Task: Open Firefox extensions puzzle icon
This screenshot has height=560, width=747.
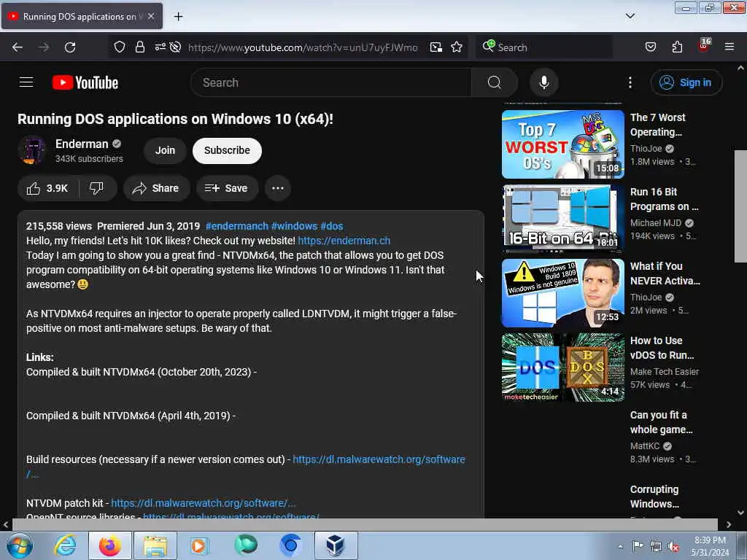Action: pos(677,47)
